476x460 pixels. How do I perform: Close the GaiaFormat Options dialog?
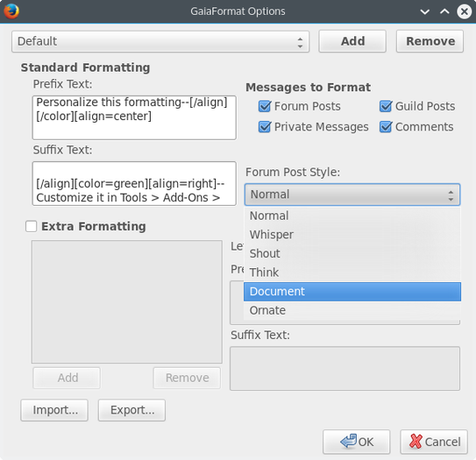coord(464,11)
